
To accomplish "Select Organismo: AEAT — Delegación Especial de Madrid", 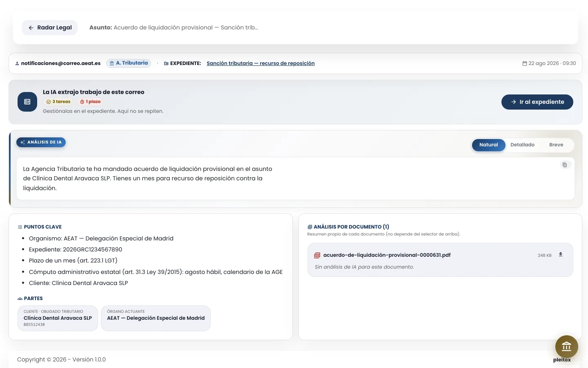I will pos(101,238).
